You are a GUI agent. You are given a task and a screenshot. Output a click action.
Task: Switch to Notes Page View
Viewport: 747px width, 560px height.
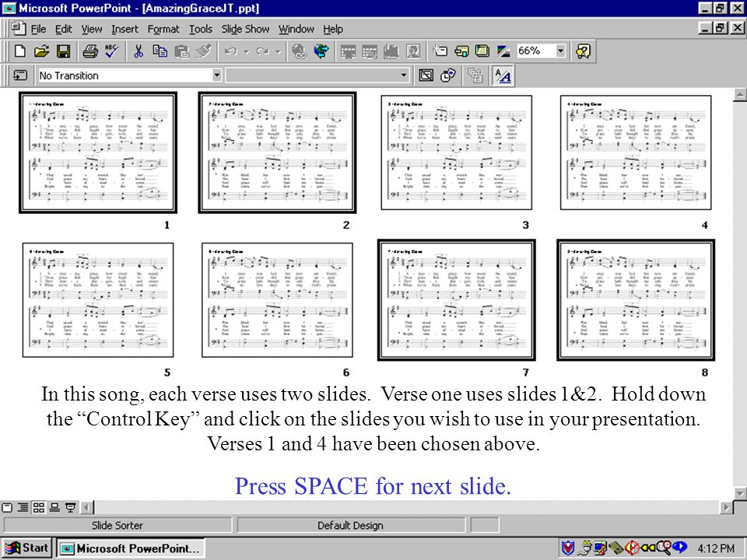[x=54, y=508]
